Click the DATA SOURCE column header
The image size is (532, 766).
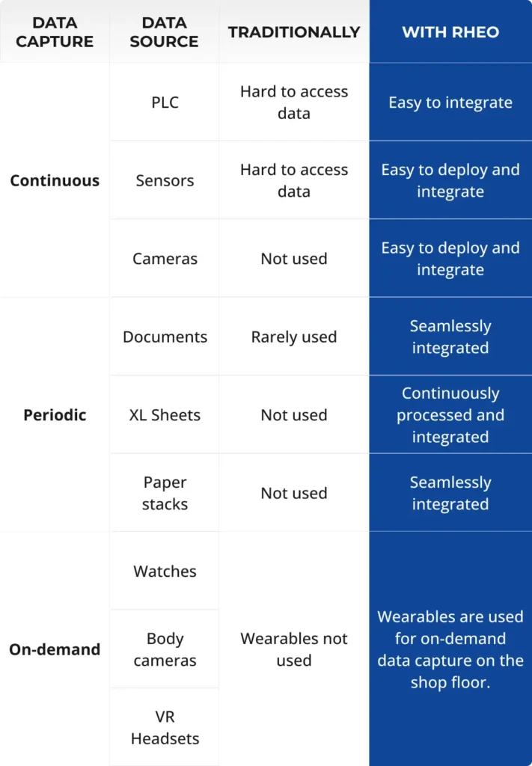click(164, 32)
